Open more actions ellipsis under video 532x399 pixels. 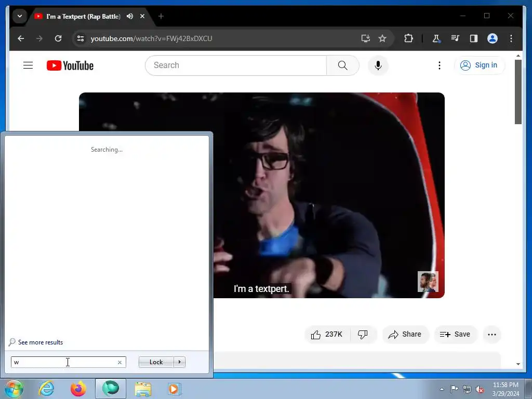coord(491,335)
